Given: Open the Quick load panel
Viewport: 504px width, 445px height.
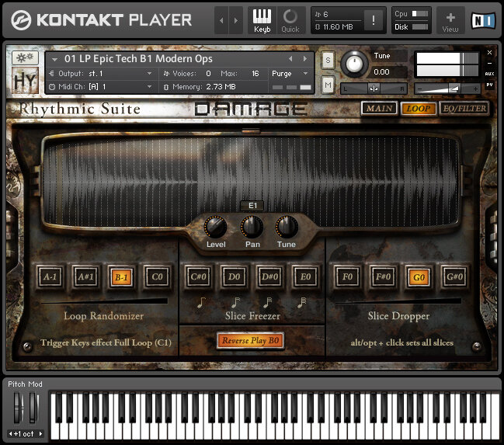Looking at the screenshot, I should click(290, 20).
